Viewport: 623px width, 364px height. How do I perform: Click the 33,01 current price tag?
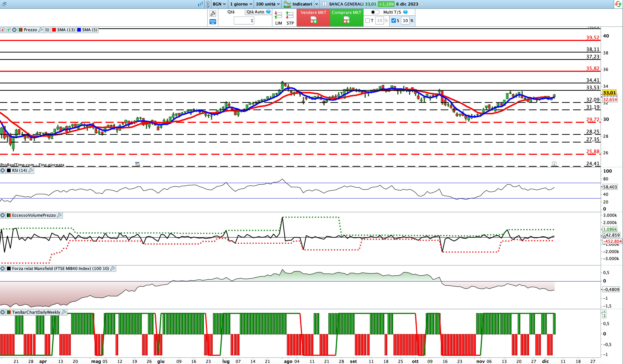coord(609,93)
